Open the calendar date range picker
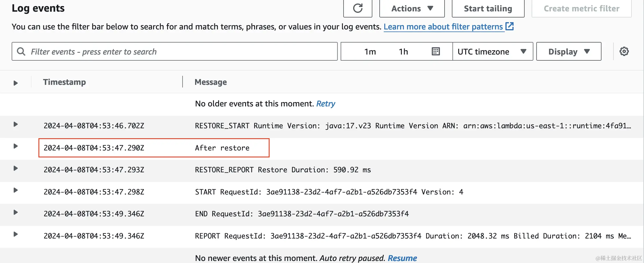The width and height of the screenshot is (644, 263). coord(436,52)
